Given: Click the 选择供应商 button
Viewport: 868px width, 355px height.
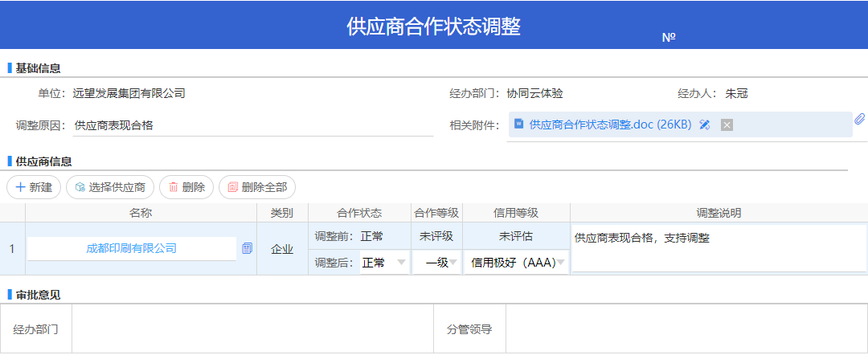Looking at the screenshot, I should 110,187.
